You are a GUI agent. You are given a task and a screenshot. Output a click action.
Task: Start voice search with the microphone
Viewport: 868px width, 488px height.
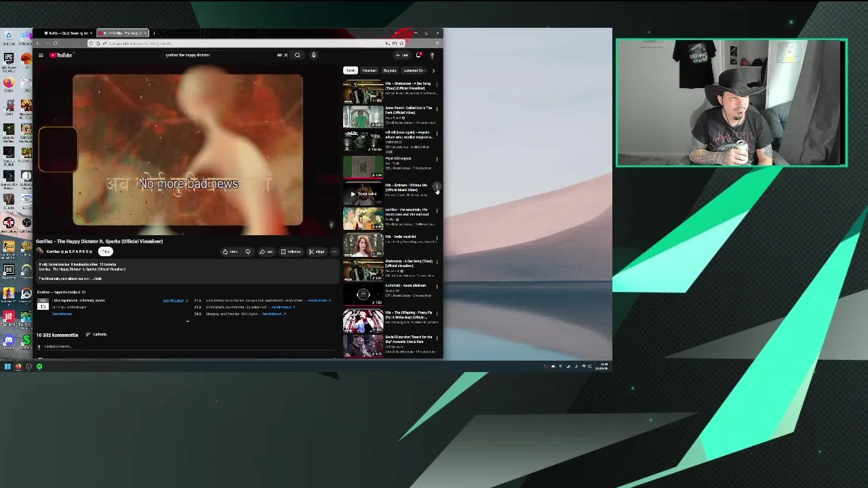[x=313, y=55]
